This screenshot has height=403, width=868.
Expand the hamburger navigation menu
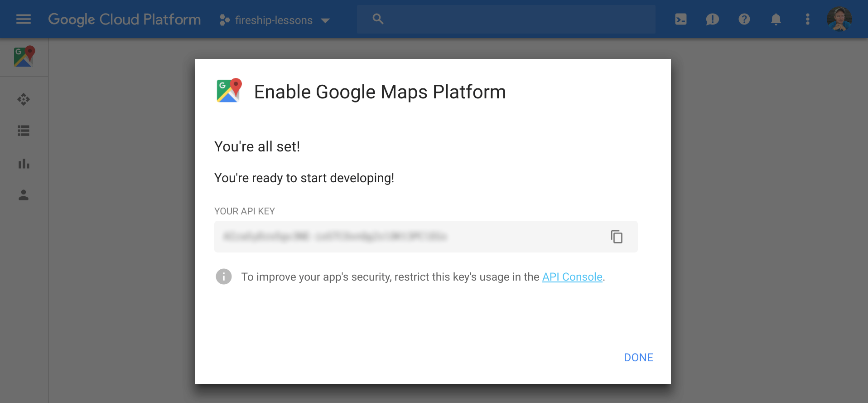24,19
